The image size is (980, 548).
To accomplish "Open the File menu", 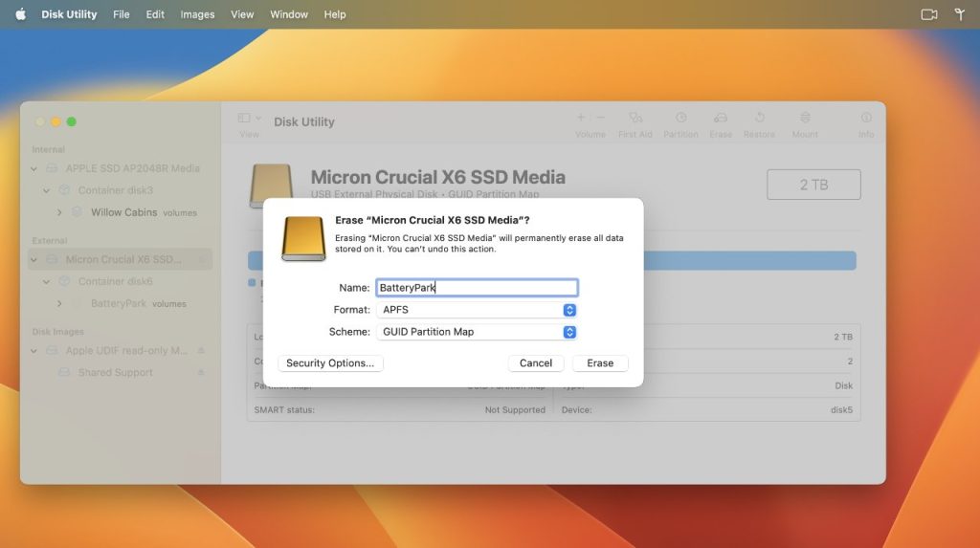I will tap(122, 14).
